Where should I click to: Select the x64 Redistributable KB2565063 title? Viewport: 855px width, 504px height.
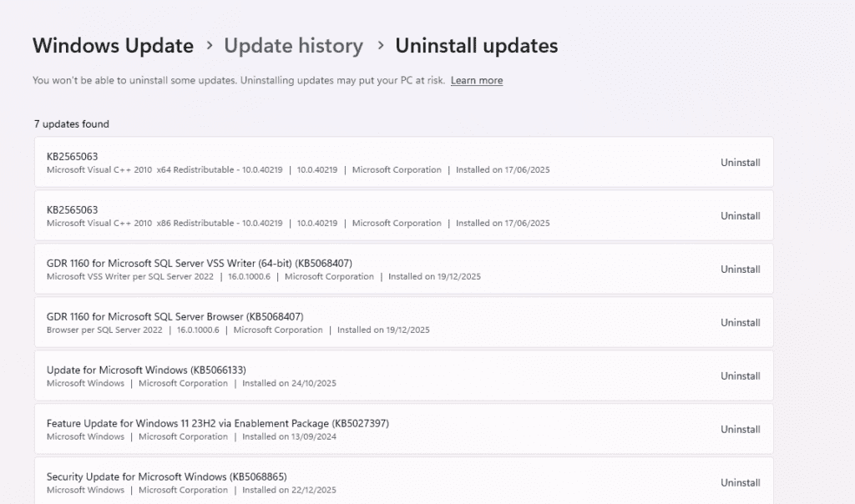coord(73,156)
